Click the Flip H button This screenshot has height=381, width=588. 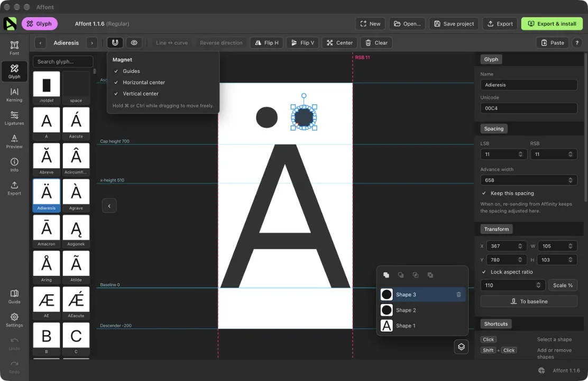(267, 43)
